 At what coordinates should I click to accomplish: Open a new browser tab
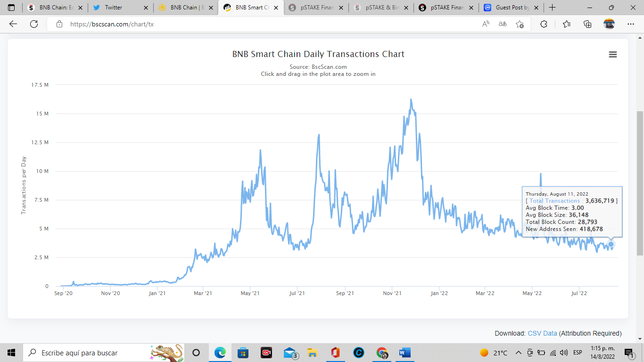[552, 8]
